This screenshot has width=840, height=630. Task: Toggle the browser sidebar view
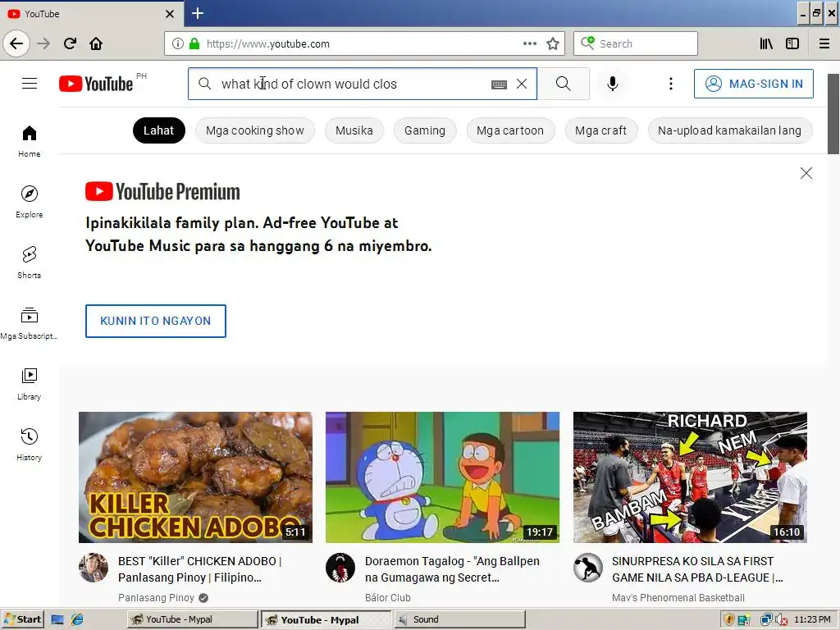[x=792, y=43]
